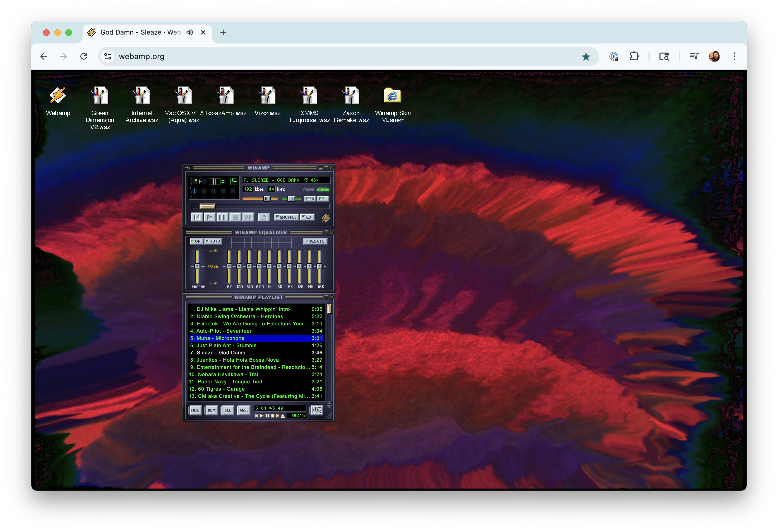Screen dimensions: 778x532
Task: Click the Add button in the playlist
Action: [x=195, y=410]
